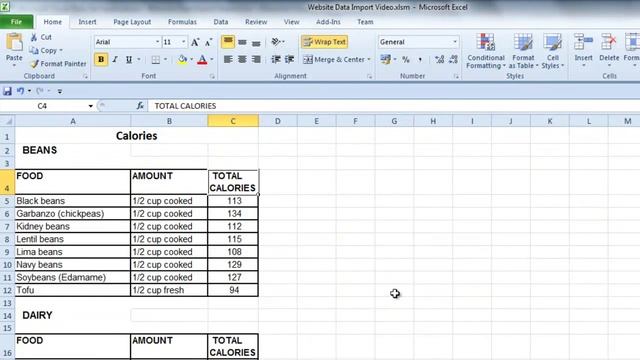Switch to the Insert ribbon tab
Image resolution: width=640 pixels, height=360 pixels.
point(87,22)
